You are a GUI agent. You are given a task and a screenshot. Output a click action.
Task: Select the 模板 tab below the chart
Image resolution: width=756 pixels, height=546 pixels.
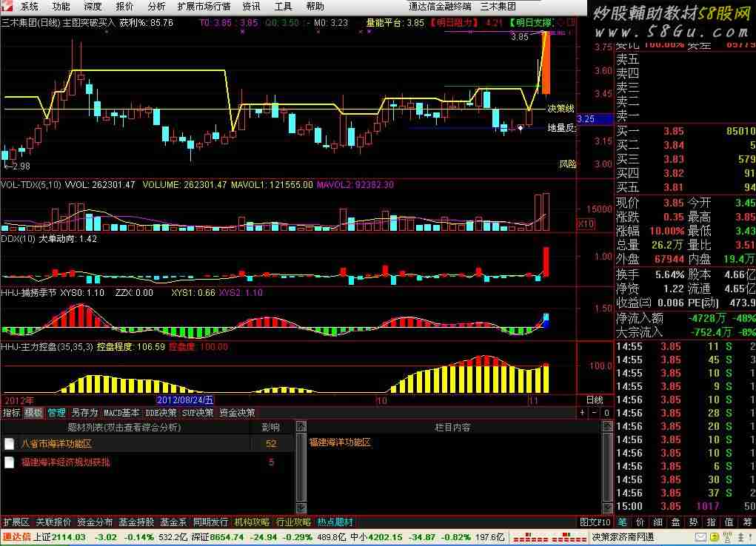(x=33, y=413)
